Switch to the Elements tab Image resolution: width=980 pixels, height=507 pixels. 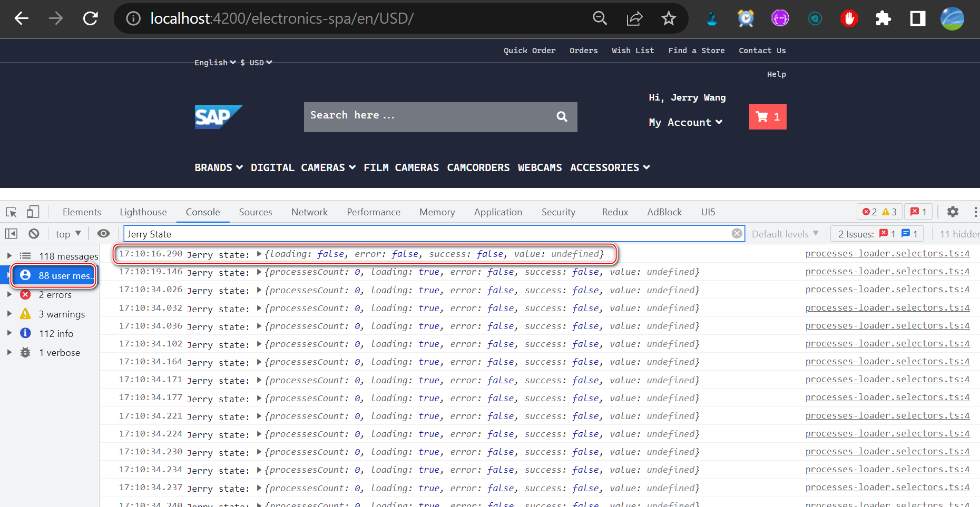(82, 212)
